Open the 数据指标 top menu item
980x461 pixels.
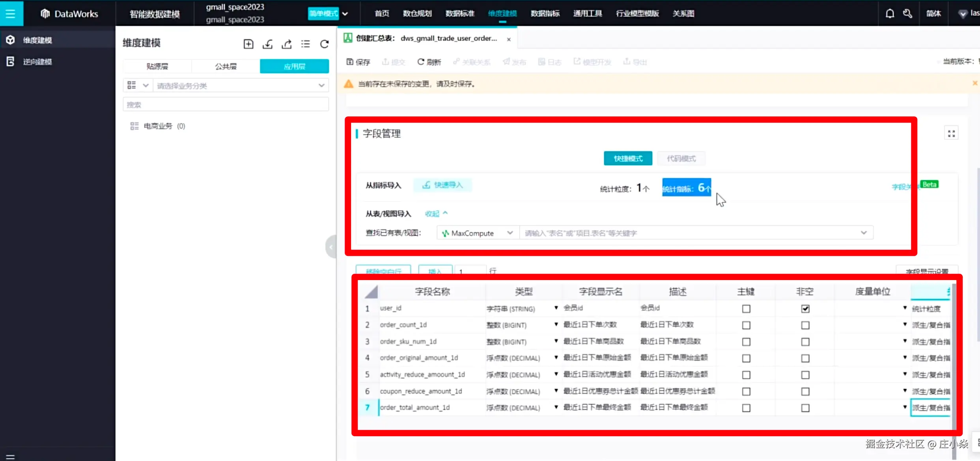pyautogui.click(x=545, y=14)
